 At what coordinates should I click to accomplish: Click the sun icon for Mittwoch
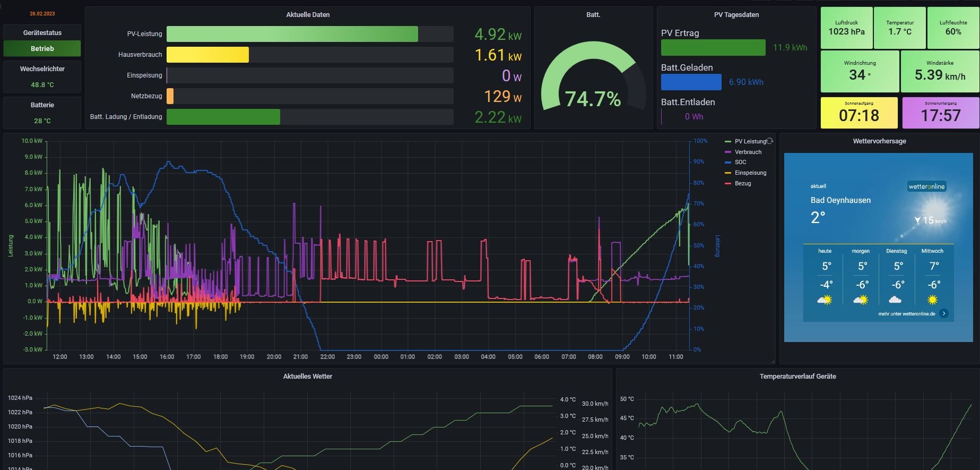click(932, 300)
